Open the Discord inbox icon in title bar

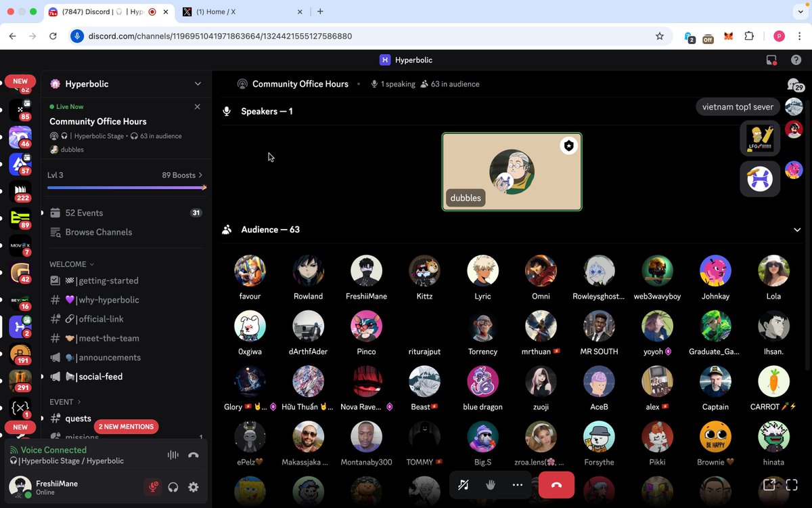point(771,60)
